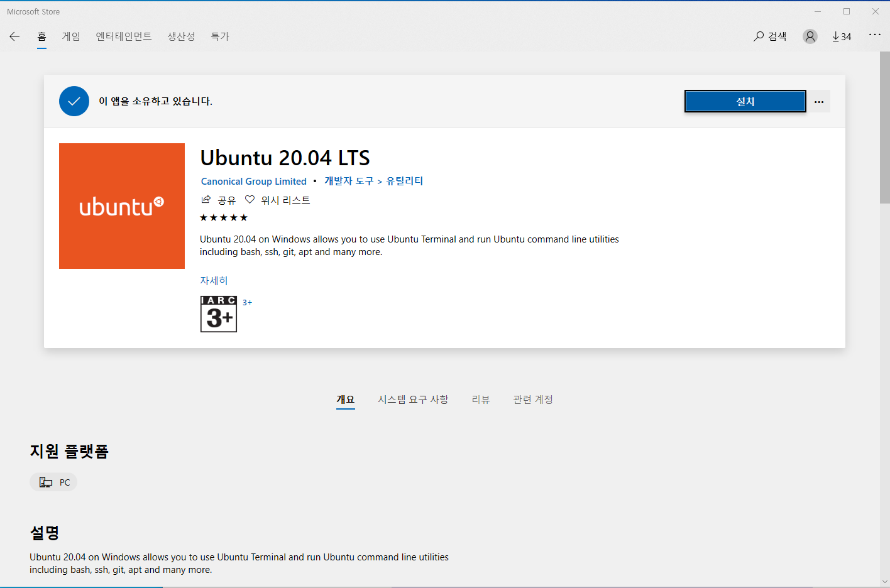Maximize the Microsoft Store window
The image size is (890, 588).
847,11
